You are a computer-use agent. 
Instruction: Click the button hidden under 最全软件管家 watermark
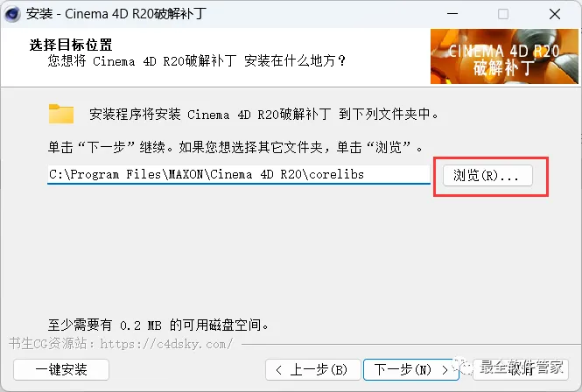coord(521,370)
